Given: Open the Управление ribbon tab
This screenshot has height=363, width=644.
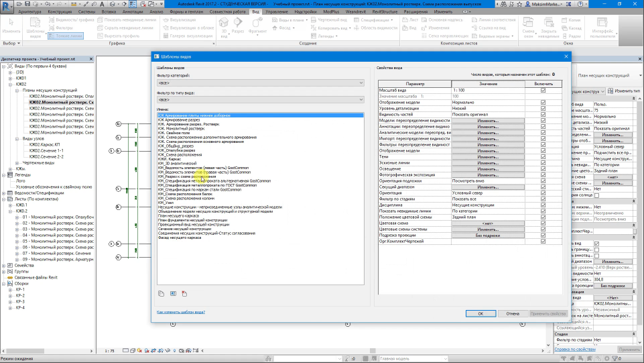Looking at the screenshot, I should (276, 11).
